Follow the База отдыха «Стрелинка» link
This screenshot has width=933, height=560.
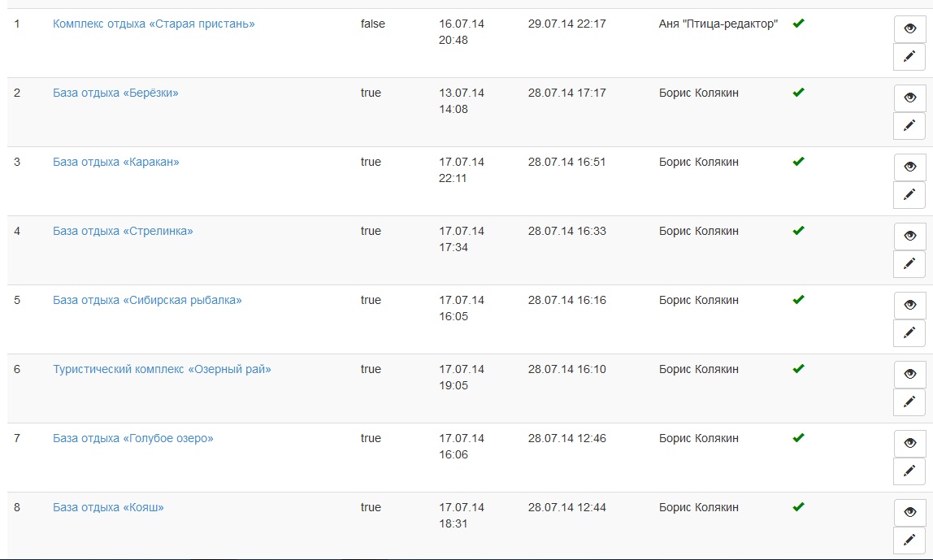[123, 231]
